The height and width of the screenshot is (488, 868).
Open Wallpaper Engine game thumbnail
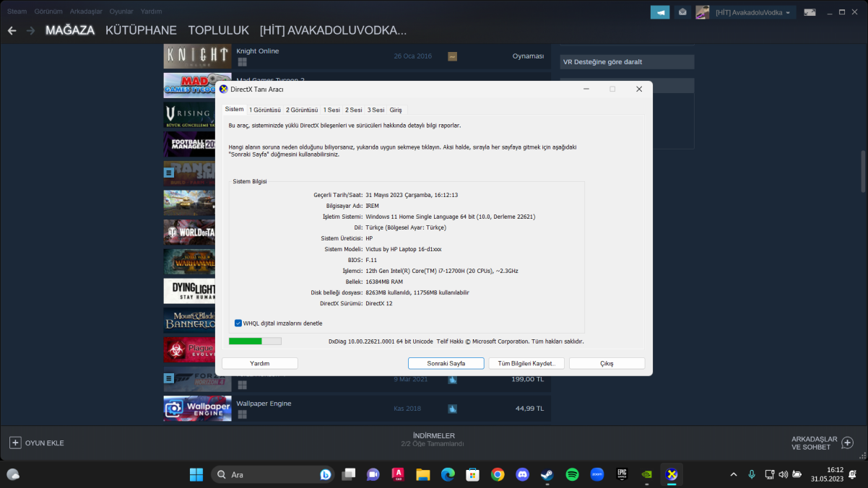coord(197,409)
